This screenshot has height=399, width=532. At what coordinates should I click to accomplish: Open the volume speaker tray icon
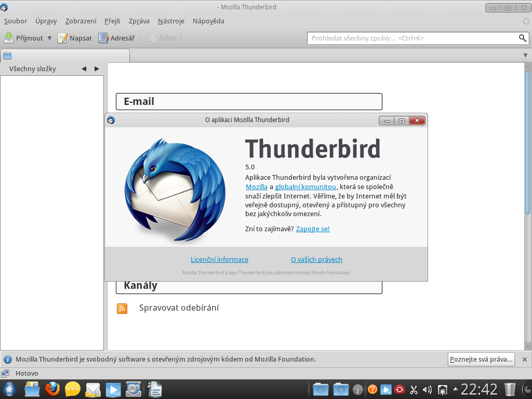pos(427,390)
